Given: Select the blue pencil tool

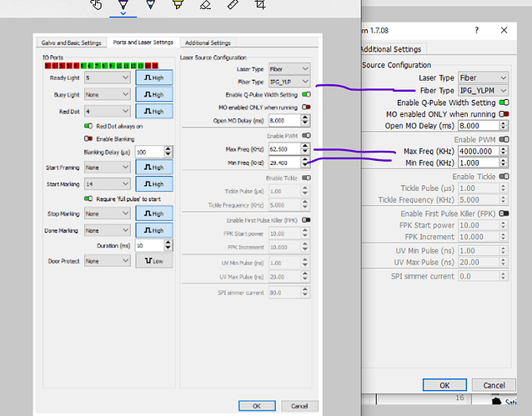Looking at the screenshot, I should 151,5.
